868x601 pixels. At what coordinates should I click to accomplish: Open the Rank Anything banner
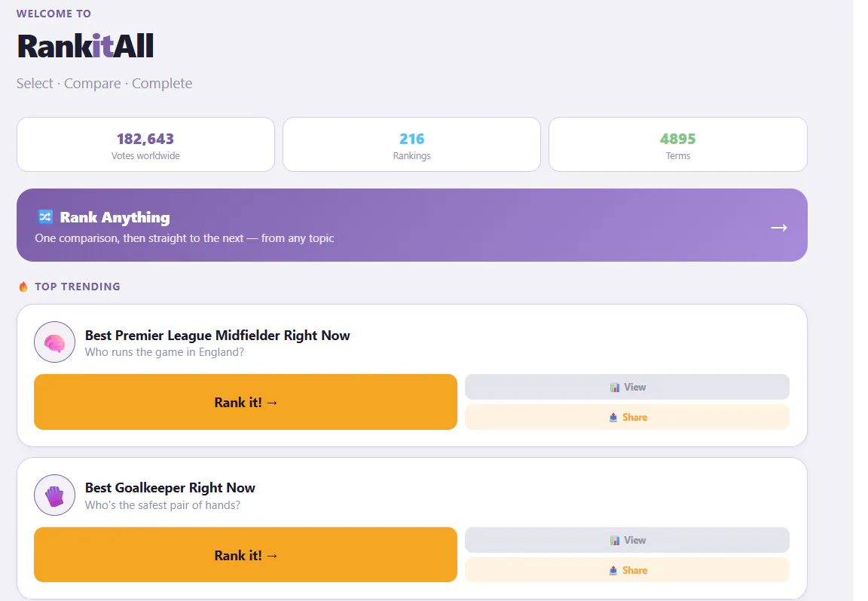coord(412,225)
